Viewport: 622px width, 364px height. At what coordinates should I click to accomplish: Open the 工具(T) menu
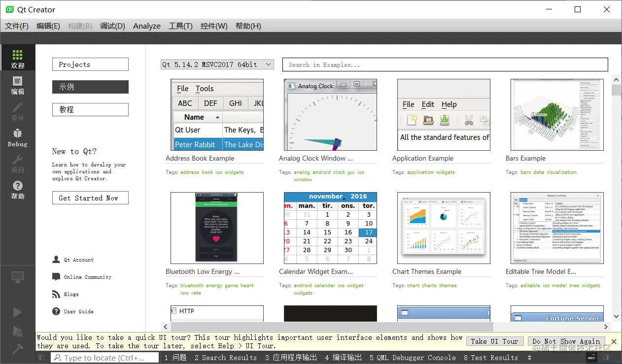(180, 26)
